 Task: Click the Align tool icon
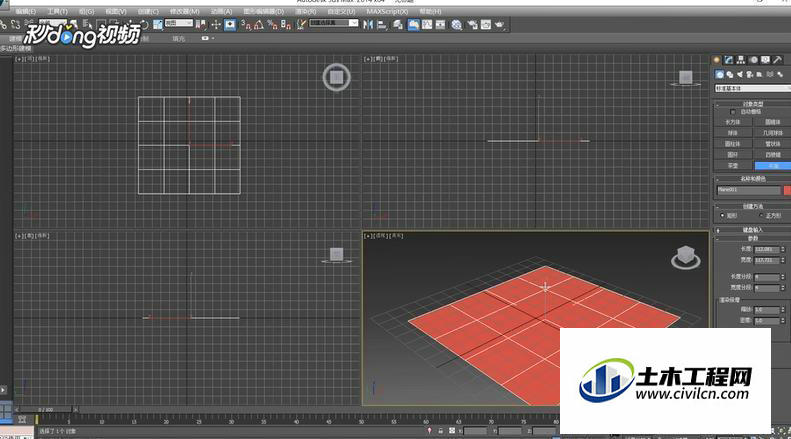coord(382,24)
